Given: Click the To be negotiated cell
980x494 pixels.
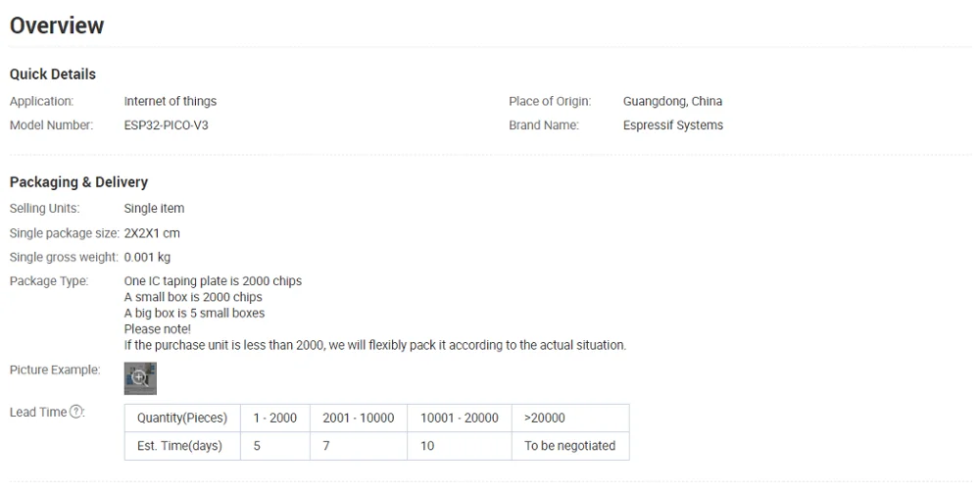Looking at the screenshot, I should pyautogui.click(x=569, y=446).
